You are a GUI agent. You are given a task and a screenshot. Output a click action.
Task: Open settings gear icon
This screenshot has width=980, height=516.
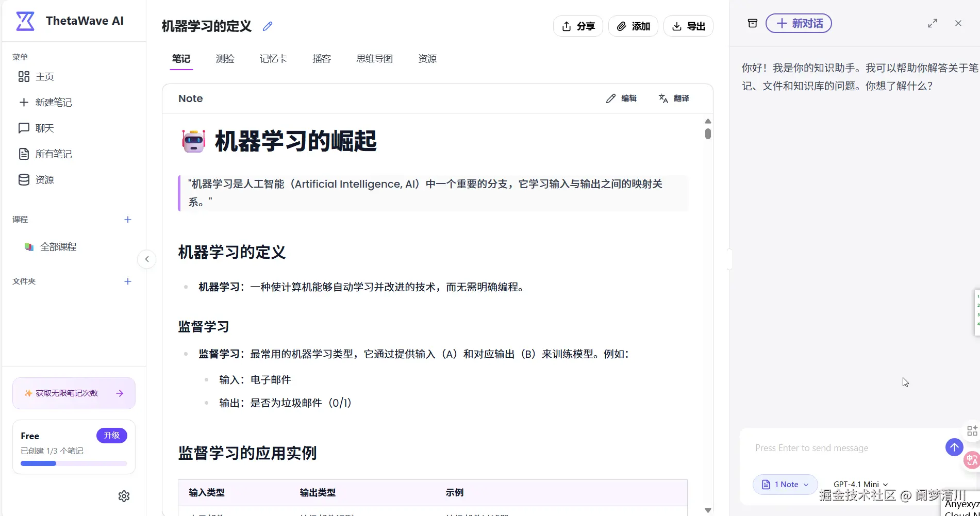click(124, 496)
